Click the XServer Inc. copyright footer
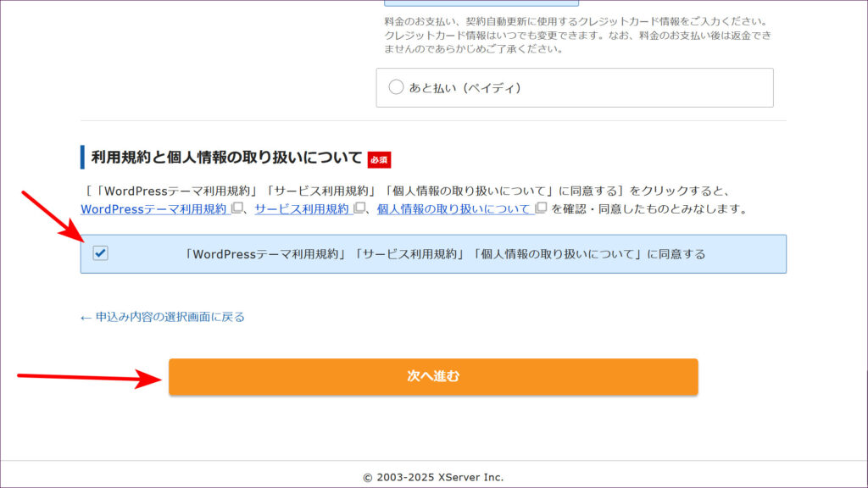Viewport: 868px width, 488px height. click(x=433, y=477)
